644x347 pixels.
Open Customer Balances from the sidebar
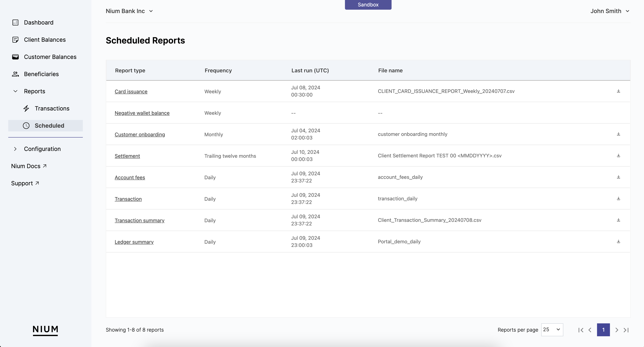50,57
